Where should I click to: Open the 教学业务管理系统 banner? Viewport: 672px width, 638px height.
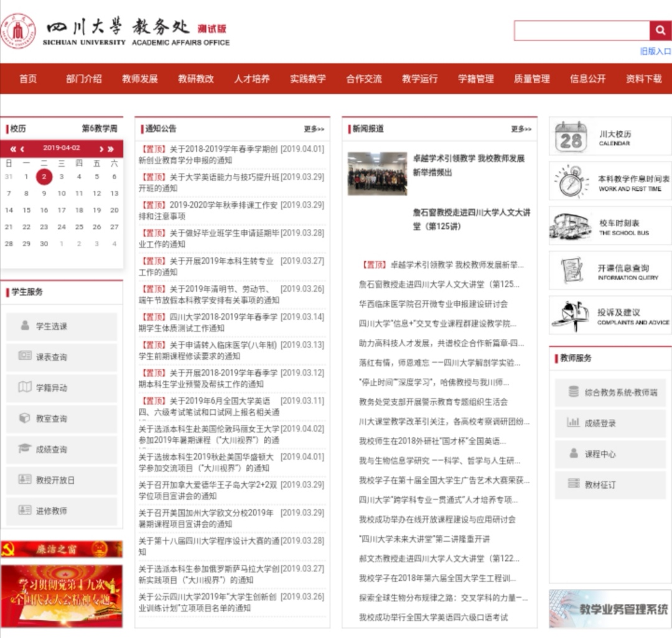pyautogui.click(x=610, y=609)
